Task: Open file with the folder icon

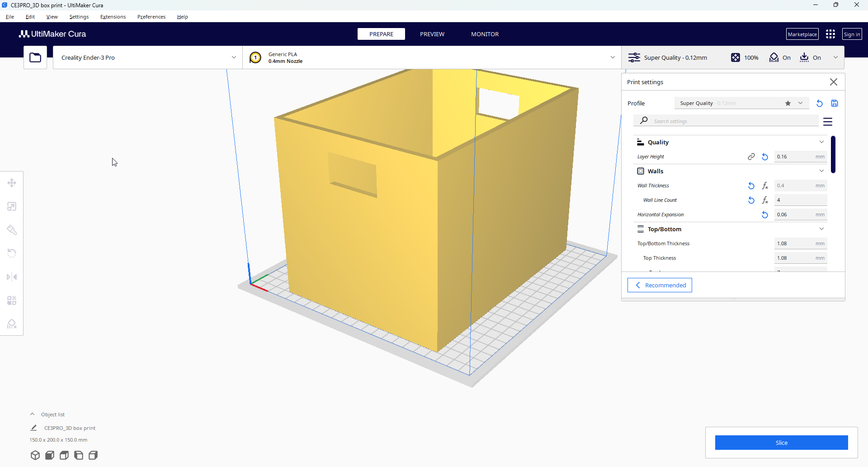Action: 35,57
